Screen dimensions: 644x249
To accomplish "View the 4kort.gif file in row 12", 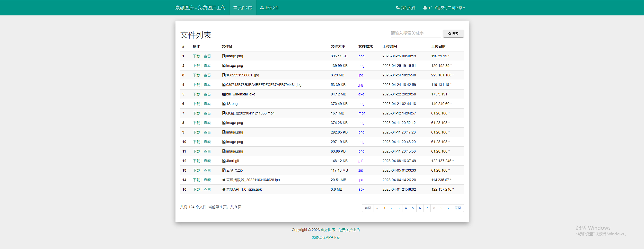I will tap(207, 161).
